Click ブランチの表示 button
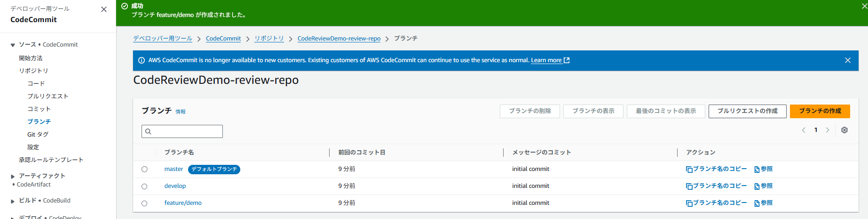This screenshot has height=219, width=868. [x=593, y=111]
